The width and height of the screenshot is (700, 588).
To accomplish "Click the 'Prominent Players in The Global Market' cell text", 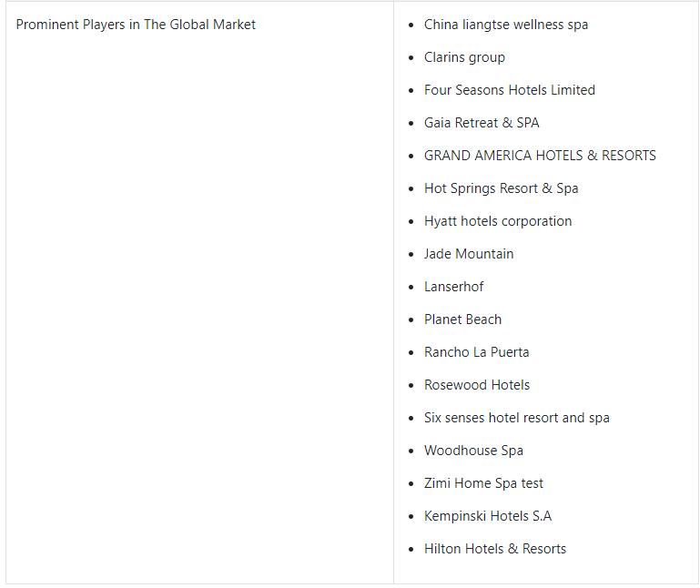I will point(136,25).
